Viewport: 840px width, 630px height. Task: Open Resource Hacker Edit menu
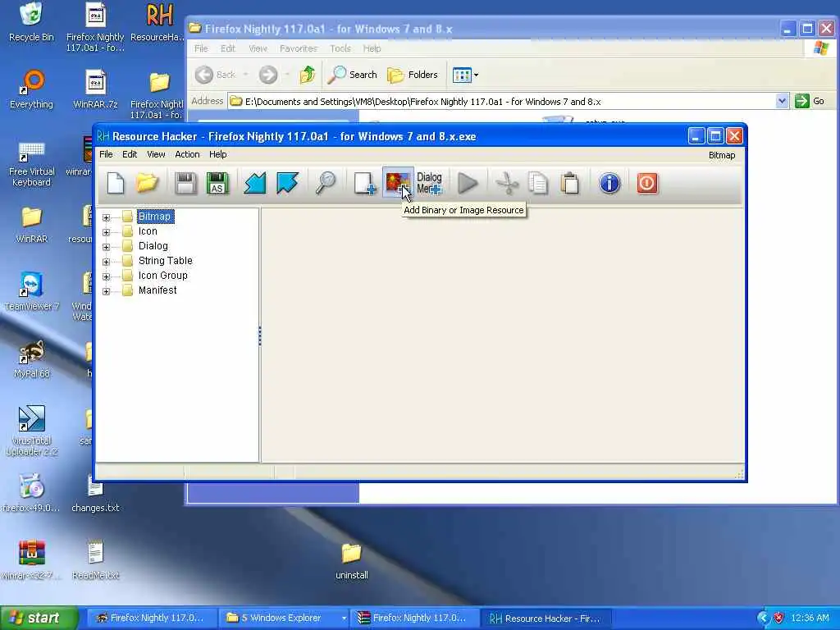[x=130, y=154]
